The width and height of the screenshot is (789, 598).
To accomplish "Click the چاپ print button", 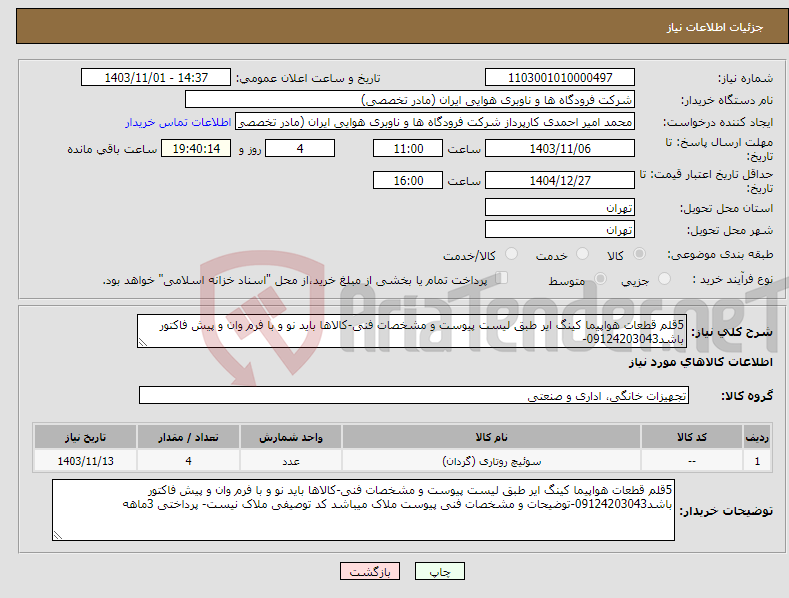I will (x=440, y=572).
